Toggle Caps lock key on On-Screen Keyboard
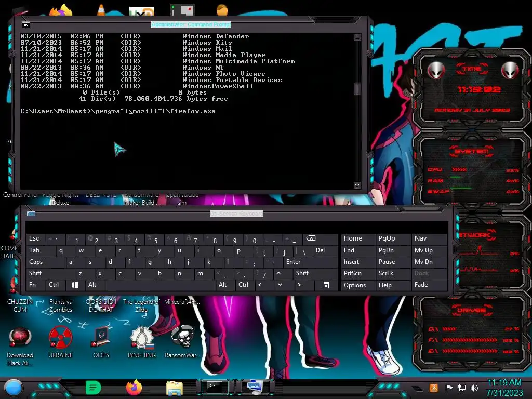 (46, 262)
